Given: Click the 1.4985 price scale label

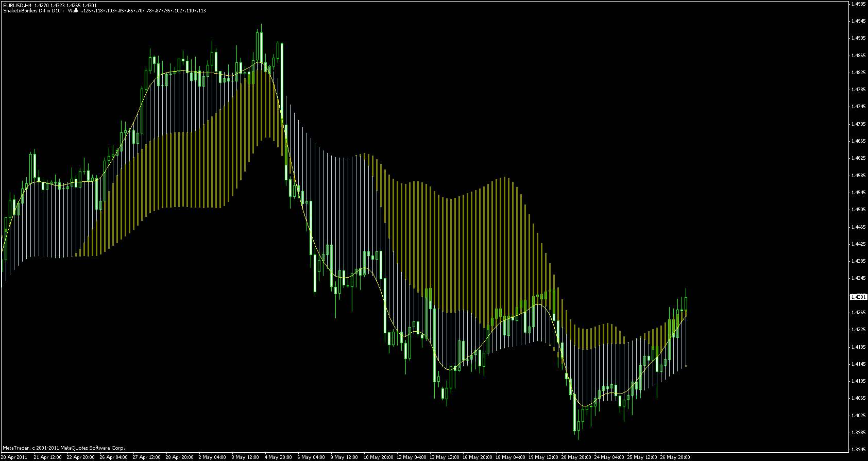Looking at the screenshot, I should click(858, 4).
